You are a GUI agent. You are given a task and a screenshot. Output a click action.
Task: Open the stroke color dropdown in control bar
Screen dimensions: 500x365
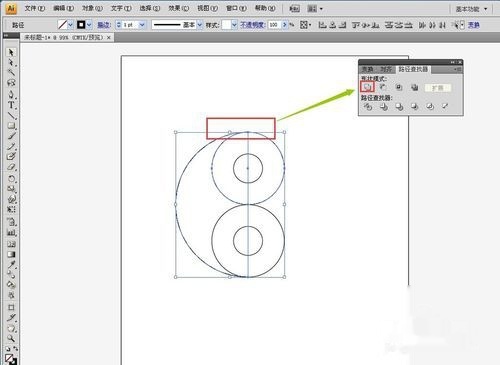[89, 25]
